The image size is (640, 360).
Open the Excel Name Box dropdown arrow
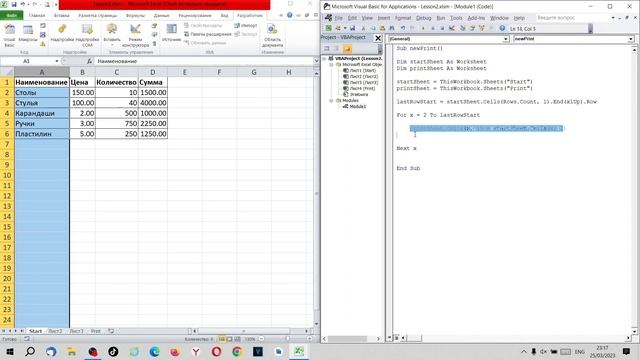click(x=57, y=61)
